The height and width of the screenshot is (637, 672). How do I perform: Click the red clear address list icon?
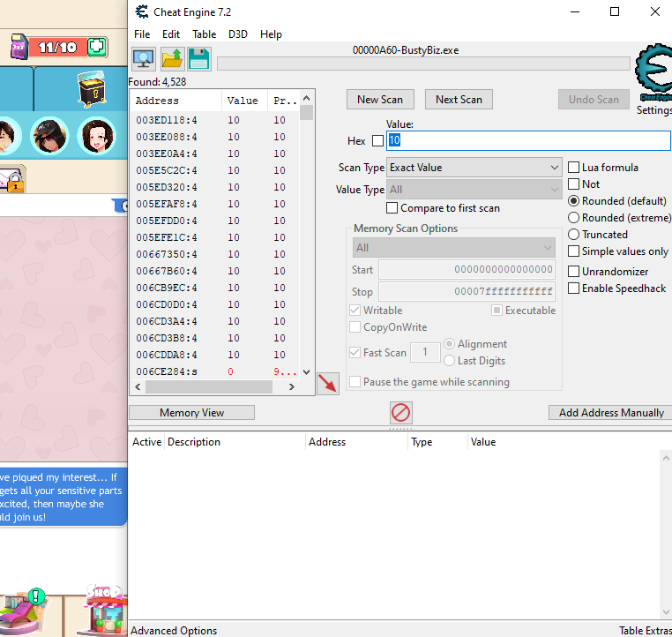click(x=401, y=413)
